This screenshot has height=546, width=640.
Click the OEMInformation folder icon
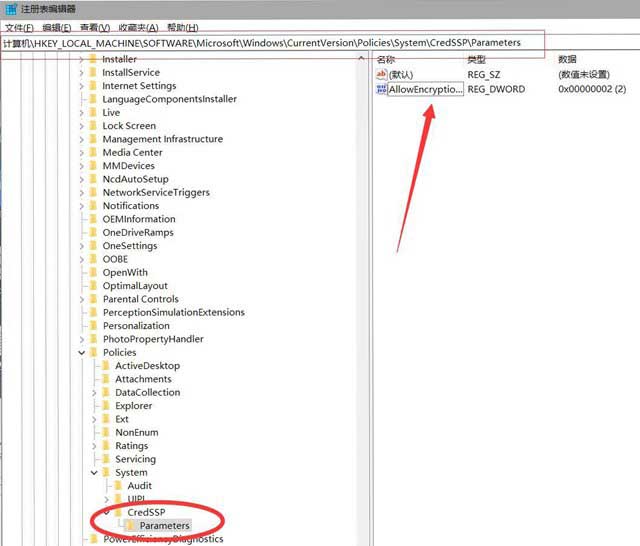[93, 219]
